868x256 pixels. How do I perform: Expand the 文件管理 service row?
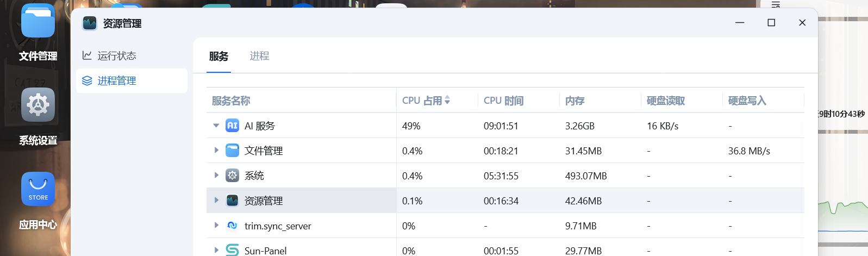click(x=216, y=151)
